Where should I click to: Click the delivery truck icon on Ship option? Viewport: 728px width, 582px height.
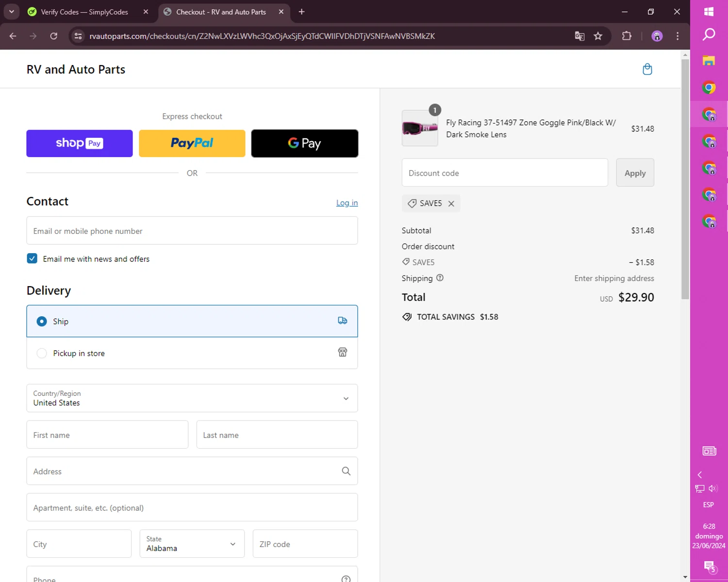(x=343, y=321)
